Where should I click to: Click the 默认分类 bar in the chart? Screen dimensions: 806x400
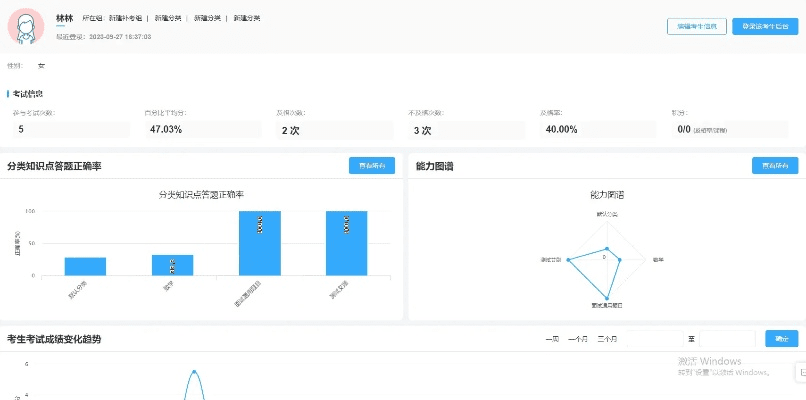pyautogui.click(x=85, y=266)
